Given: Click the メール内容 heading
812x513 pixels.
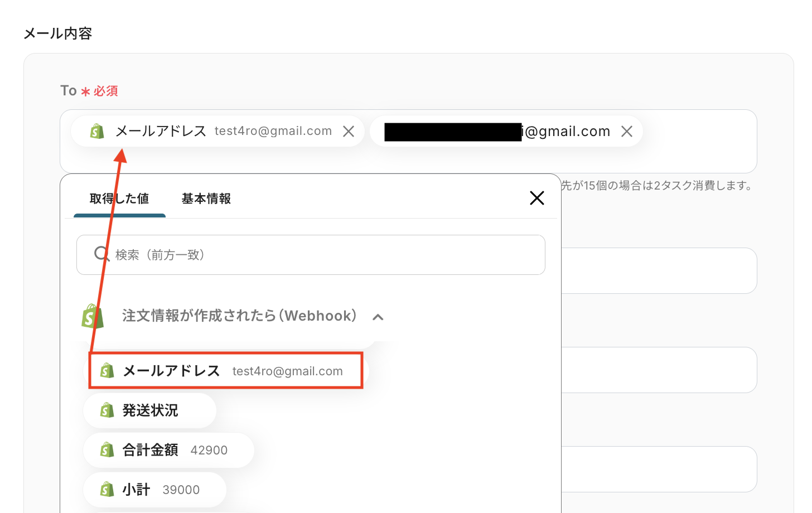Looking at the screenshot, I should coord(58,33).
